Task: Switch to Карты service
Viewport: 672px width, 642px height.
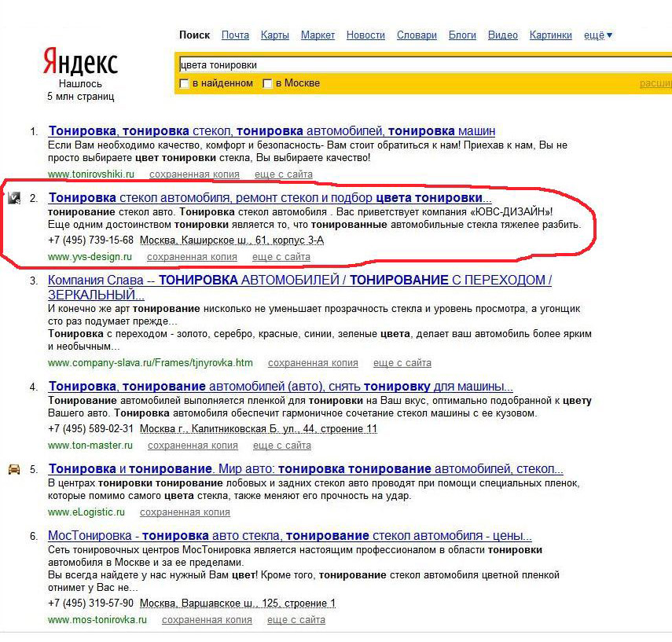Action: [275, 35]
